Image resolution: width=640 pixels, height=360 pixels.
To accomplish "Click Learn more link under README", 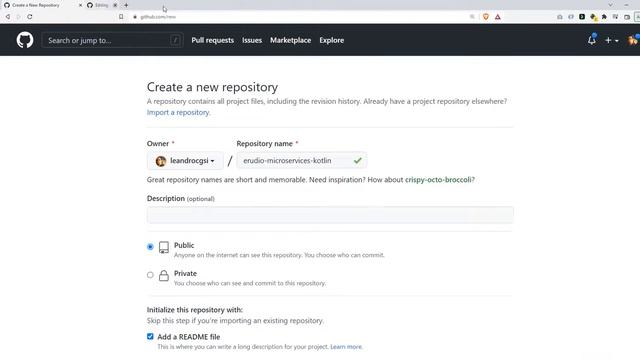I will pyautogui.click(x=346, y=347).
